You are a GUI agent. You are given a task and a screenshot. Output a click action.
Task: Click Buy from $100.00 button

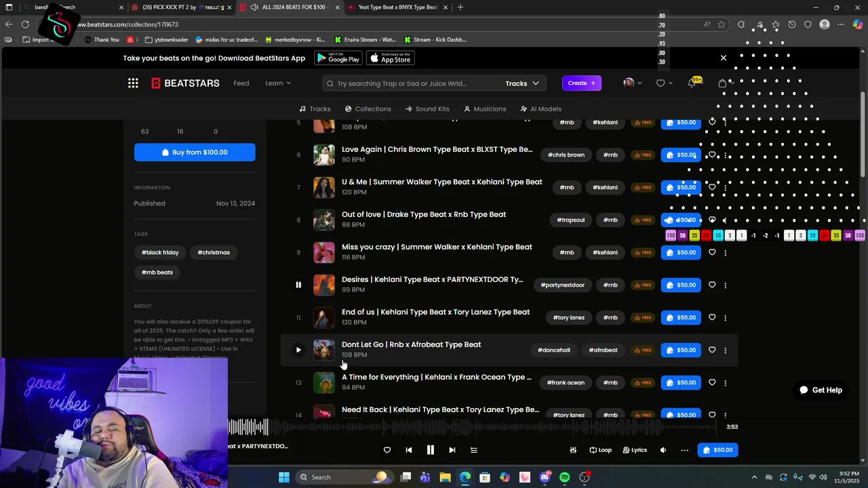[195, 152]
